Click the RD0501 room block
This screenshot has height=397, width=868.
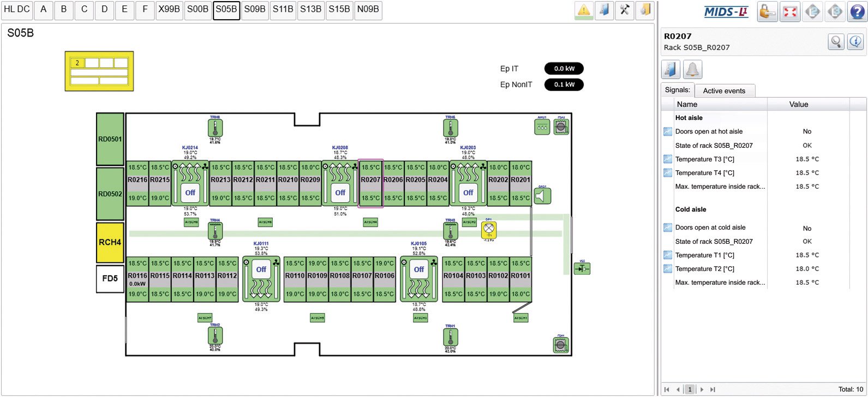pos(110,139)
